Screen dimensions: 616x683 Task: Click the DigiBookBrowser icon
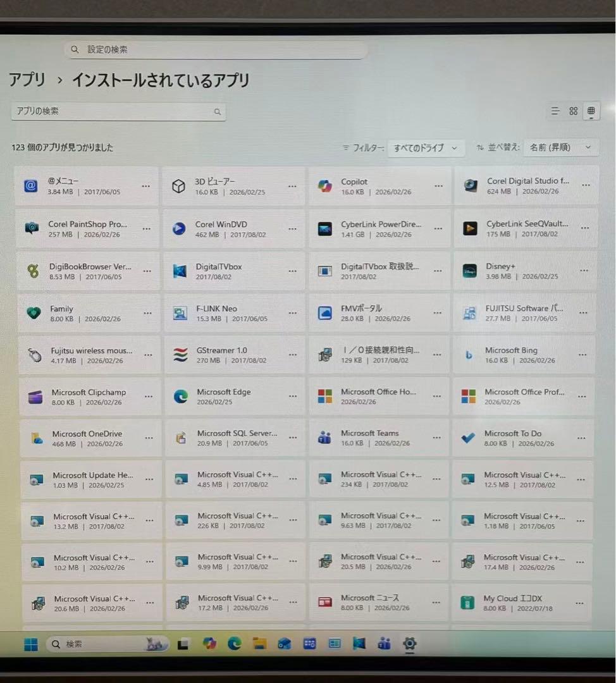33,271
